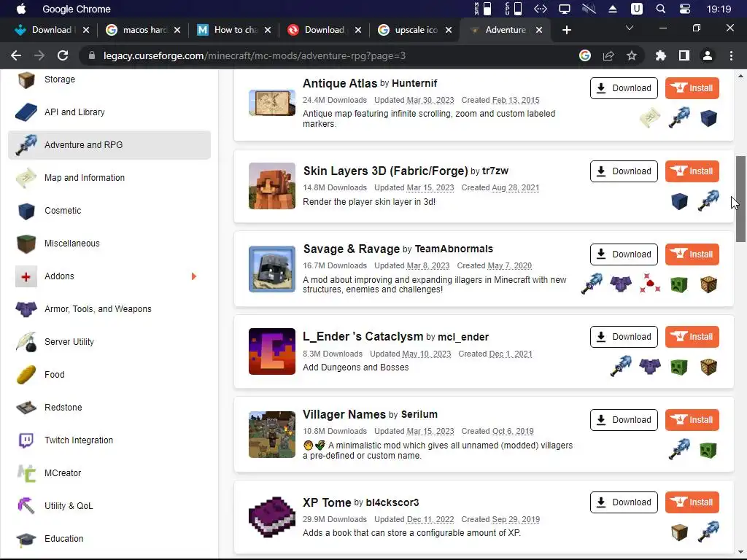Open the Skin Layers 3D thumbnail
The image size is (747, 560).
click(x=272, y=186)
